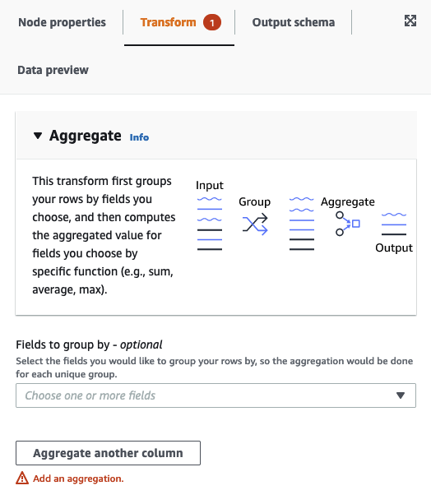Viewport: 431px width, 504px height.
Task: Open the group-by fields dropdown arrow
Action: point(401,395)
